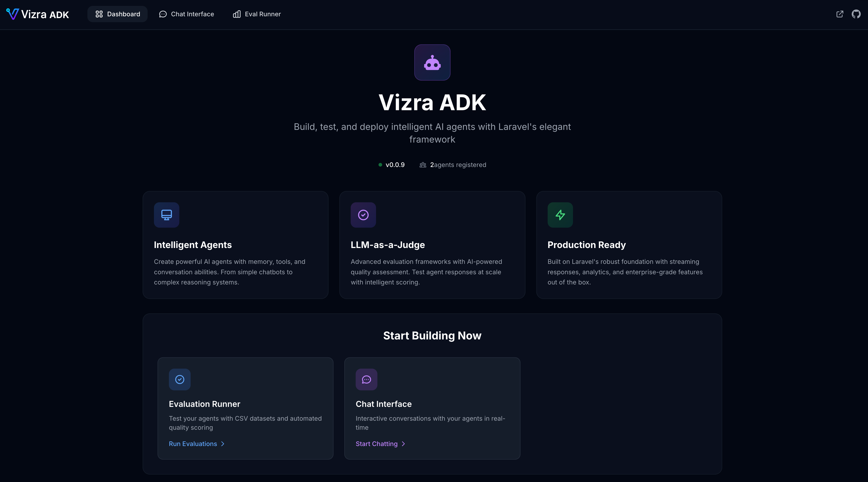Open the external link icon in top right
The image size is (868, 482).
coord(840,14)
